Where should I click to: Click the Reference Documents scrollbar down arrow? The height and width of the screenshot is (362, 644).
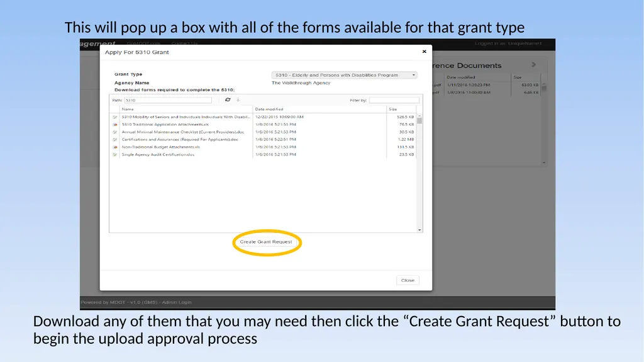coord(544,162)
